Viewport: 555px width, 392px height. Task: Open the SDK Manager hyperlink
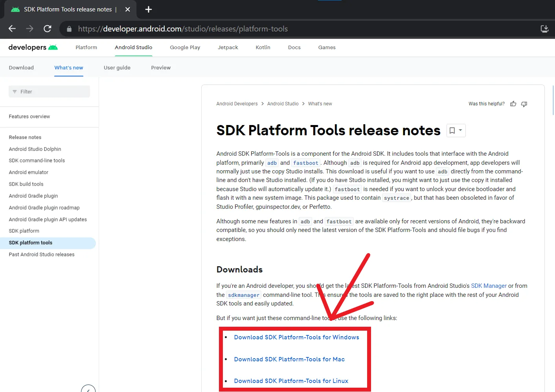pyautogui.click(x=489, y=286)
